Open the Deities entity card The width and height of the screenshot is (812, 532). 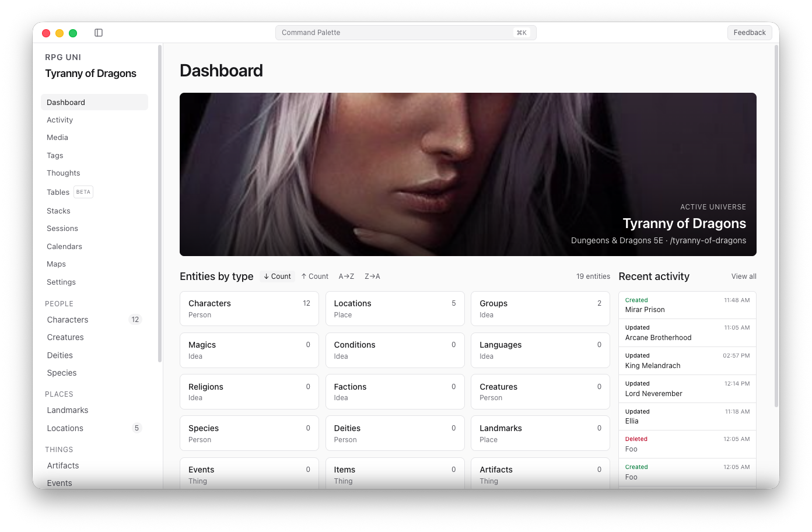(395, 433)
